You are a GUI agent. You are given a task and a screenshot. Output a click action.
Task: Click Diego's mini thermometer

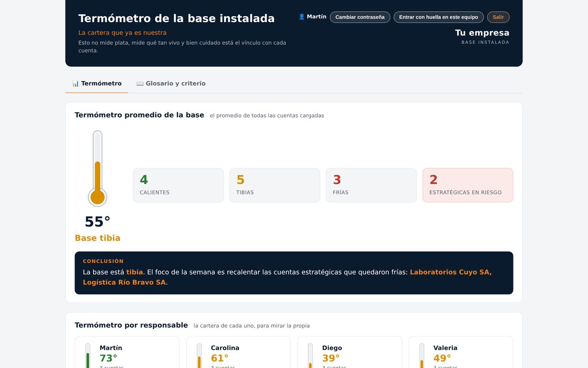311,356
